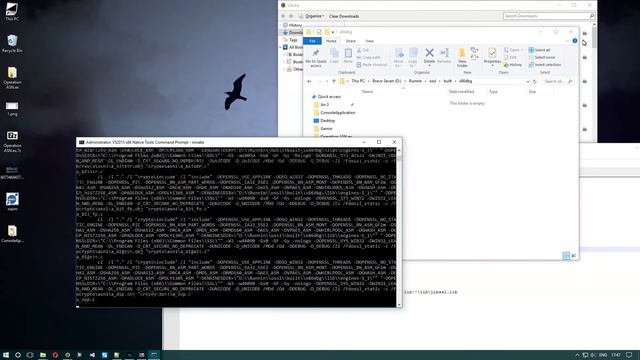Open the Recycle Bin desktop icon

(x=12, y=43)
